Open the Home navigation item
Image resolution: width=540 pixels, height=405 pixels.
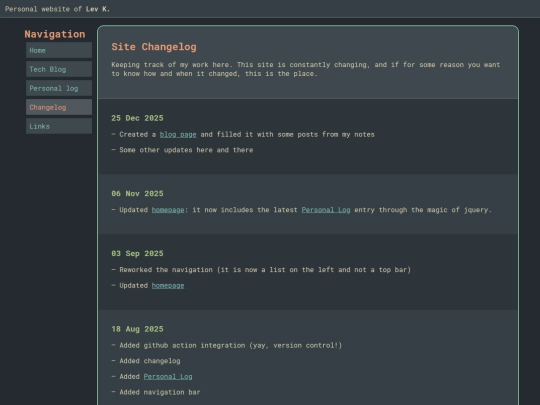click(x=59, y=50)
